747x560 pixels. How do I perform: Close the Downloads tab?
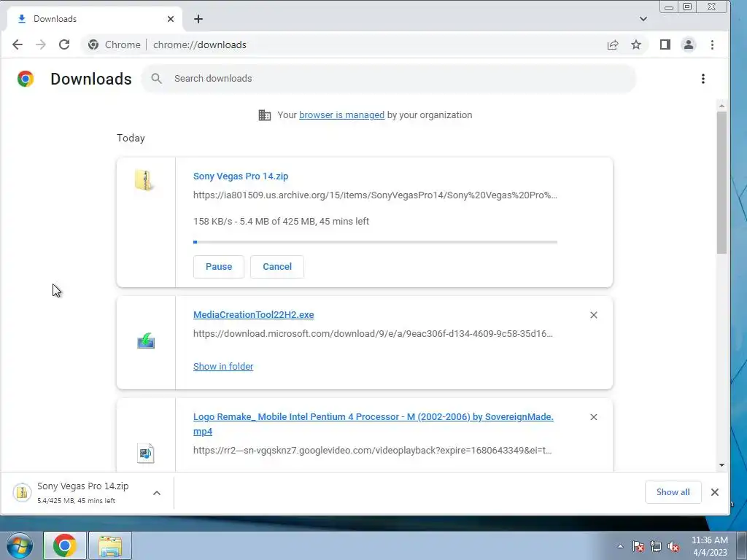(171, 19)
